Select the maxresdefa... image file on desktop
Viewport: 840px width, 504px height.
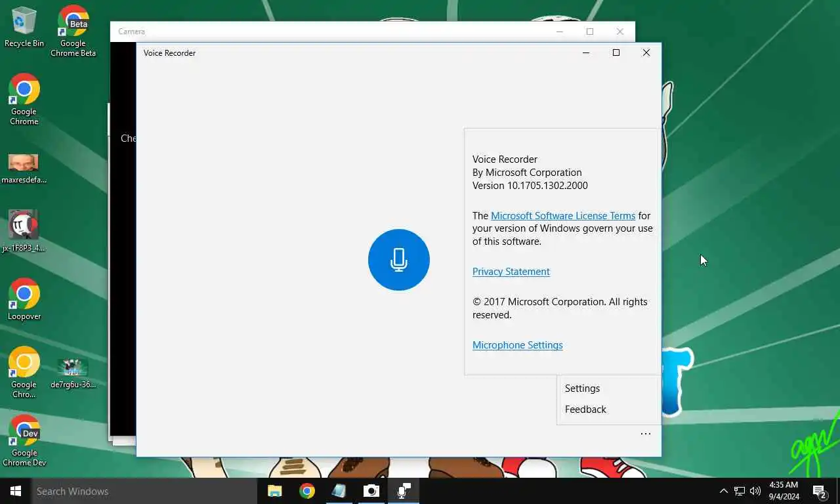(x=24, y=169)
